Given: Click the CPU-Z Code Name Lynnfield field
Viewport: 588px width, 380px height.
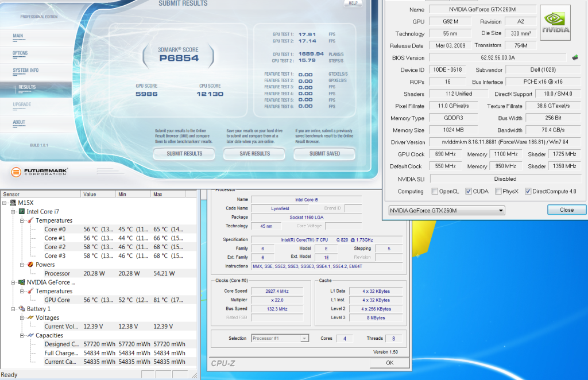Looking at the screenshot, I should [280, 208].
